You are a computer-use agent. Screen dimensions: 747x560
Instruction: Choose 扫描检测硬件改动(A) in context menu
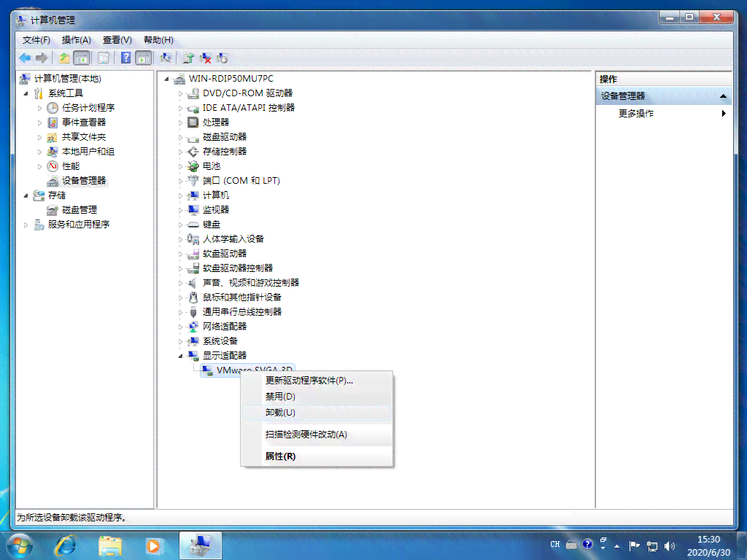coord(317,435)
